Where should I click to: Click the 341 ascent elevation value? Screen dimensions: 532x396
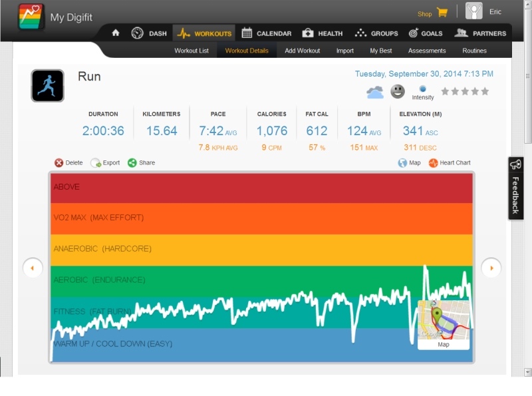pos(413,130)
